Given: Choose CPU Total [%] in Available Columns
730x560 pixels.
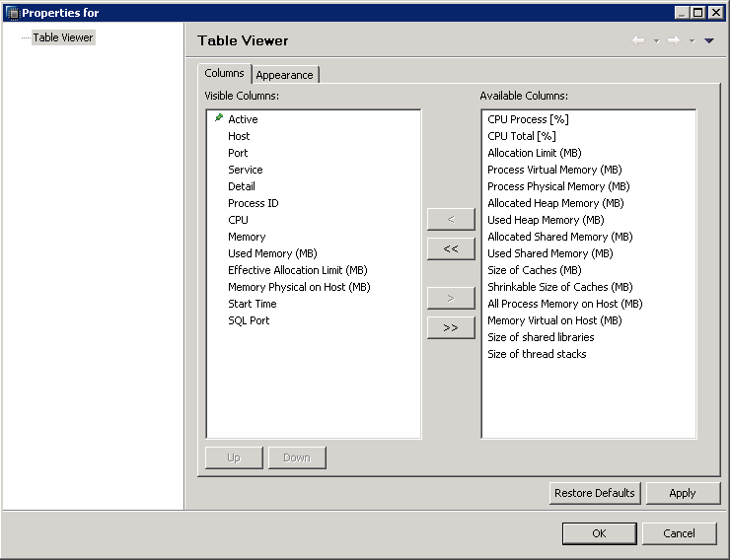Looking at the screenshot, I should point(521,136).
